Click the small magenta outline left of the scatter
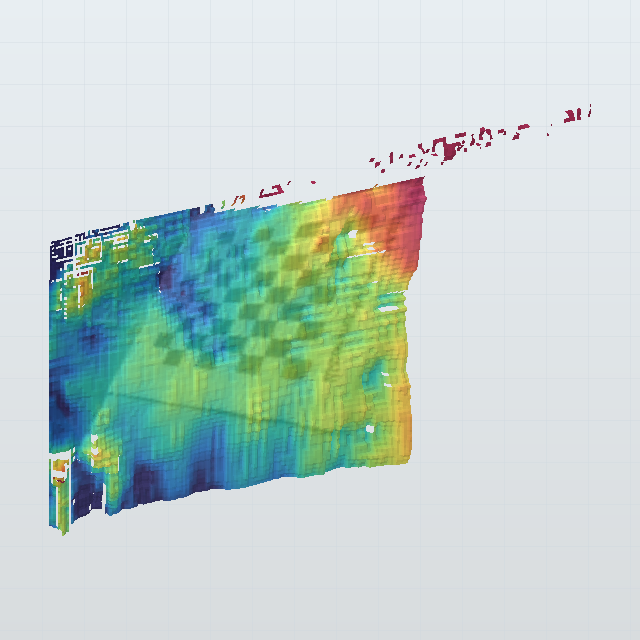The image size is (640, 640). 272,191
